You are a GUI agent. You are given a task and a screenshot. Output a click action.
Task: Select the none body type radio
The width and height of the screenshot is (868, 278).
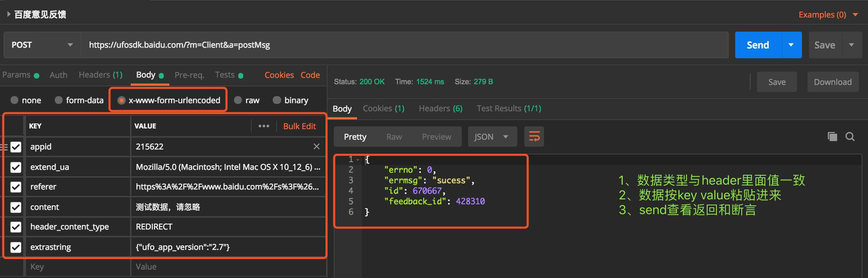(x=14, y=100)
